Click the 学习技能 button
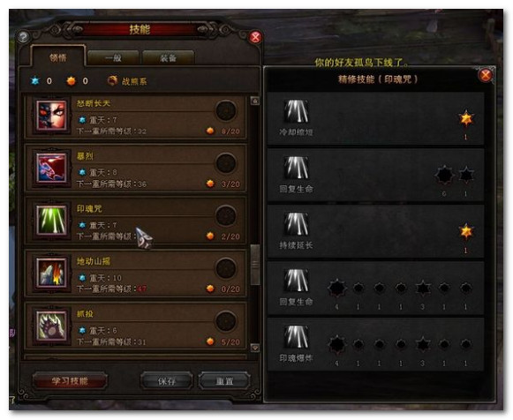513x420 pixels. pyautogui.click(x=70, y=381)
